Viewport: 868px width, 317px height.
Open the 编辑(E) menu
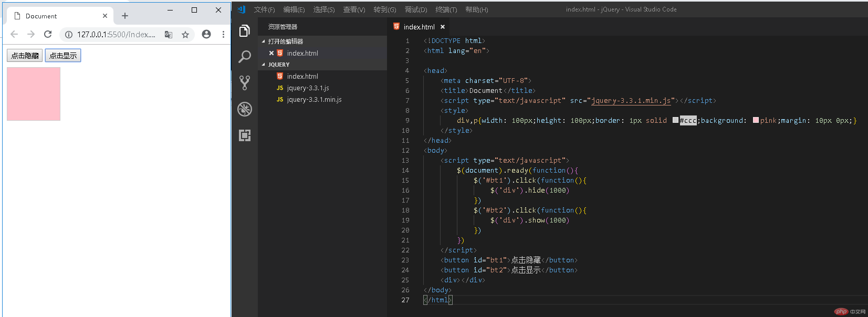[294, 9]
